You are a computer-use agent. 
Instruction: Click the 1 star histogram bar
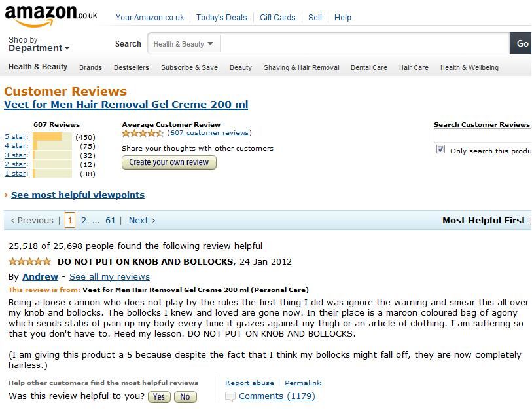click(52, 174)
